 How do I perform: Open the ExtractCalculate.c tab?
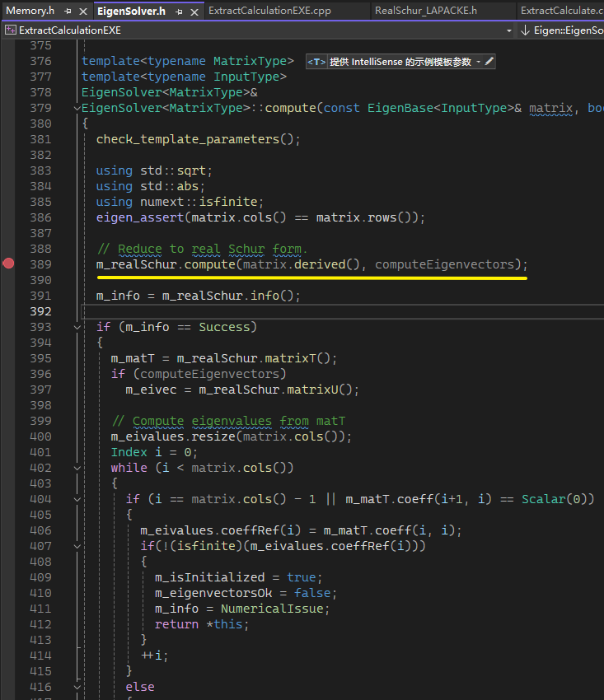point(561,10)
